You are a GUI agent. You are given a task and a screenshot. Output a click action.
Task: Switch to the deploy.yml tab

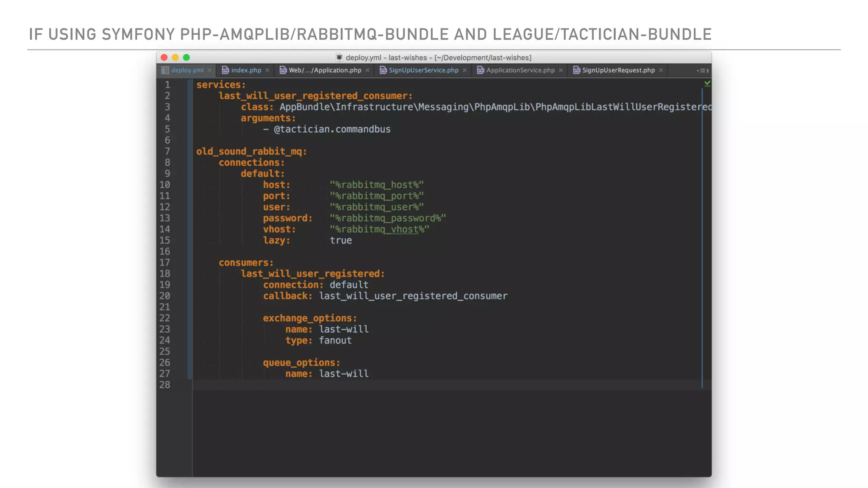pyautogui.click(x=187, y=70)
